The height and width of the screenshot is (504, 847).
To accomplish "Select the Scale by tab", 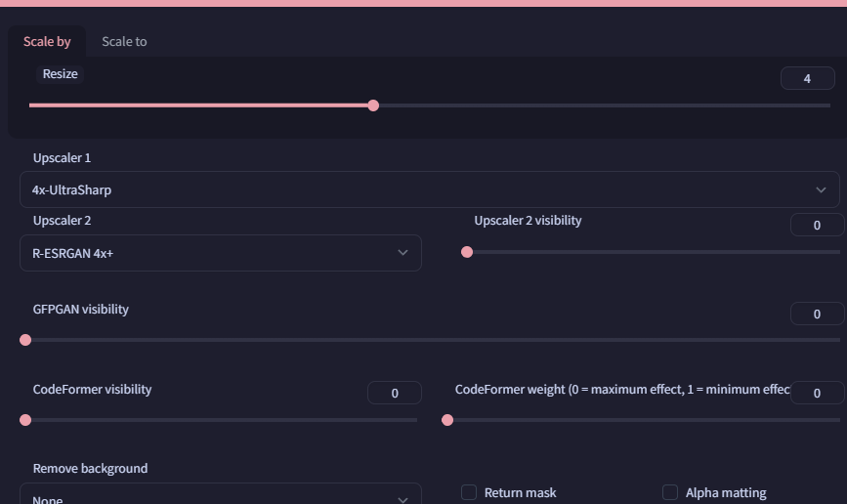I will click(x=47, y=42).
